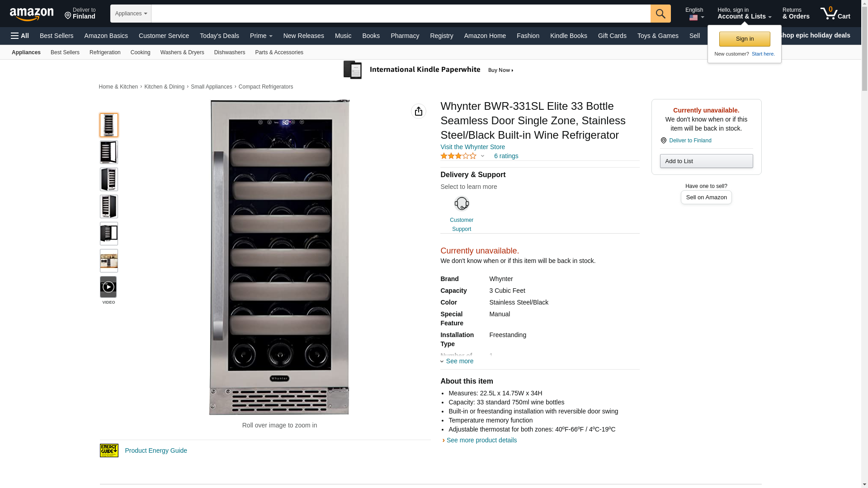Screen dimensions: 868x488
Task: Open the All hamburger menu
Action: coord(20,36)
